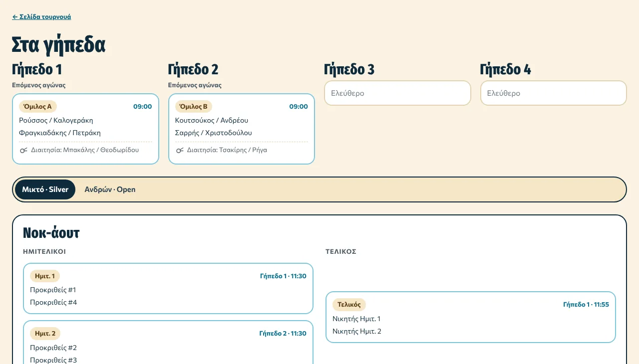Select the Ημιτ. 1 semifinal match card
Screen dimensions: 639x364
click(x=168, y=288)
